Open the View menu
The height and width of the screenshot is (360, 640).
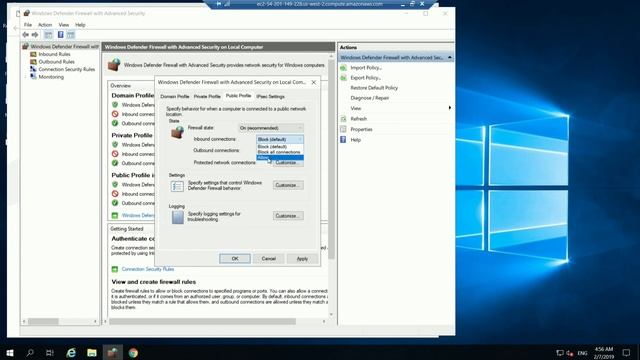pyautogui.click(x=64, y=25)
